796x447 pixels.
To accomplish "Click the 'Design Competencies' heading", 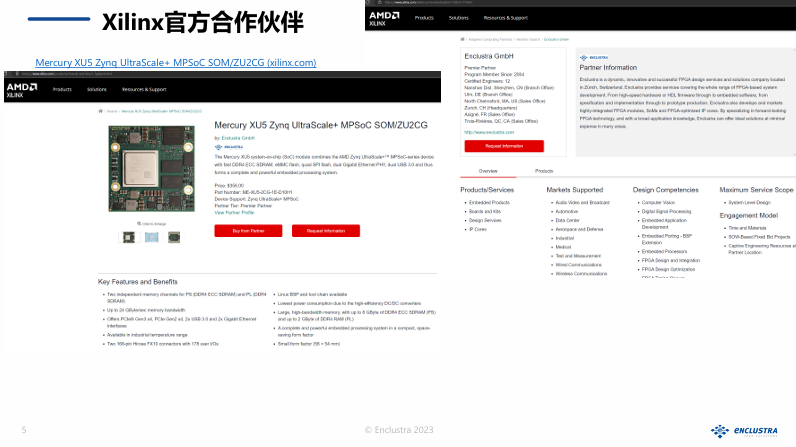I will coord(666,190).
